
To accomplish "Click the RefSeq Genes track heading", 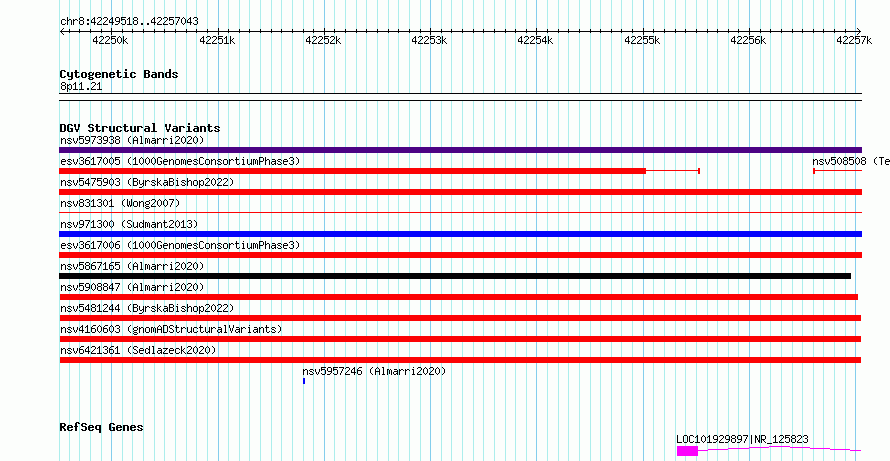I will coord(101,427).
